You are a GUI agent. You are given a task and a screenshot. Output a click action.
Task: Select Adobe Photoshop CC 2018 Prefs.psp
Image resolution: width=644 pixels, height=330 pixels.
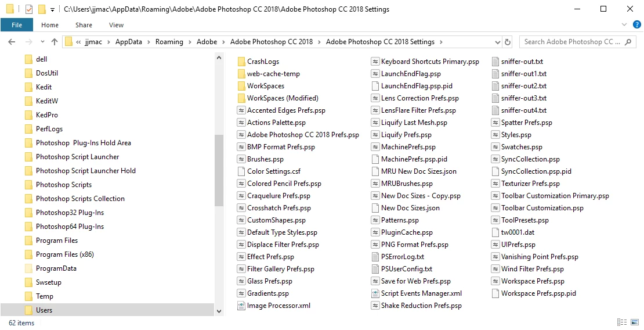tap(303, 135)
